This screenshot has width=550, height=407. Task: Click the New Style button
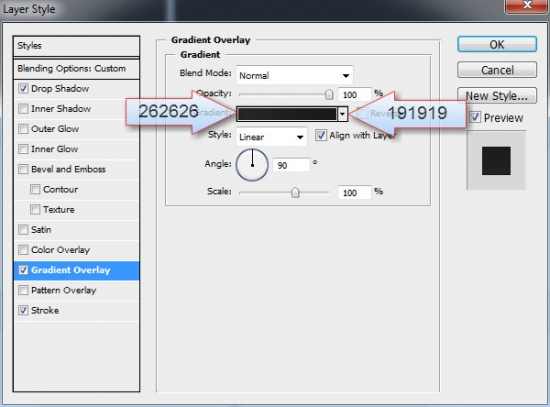tap(497, 95)
